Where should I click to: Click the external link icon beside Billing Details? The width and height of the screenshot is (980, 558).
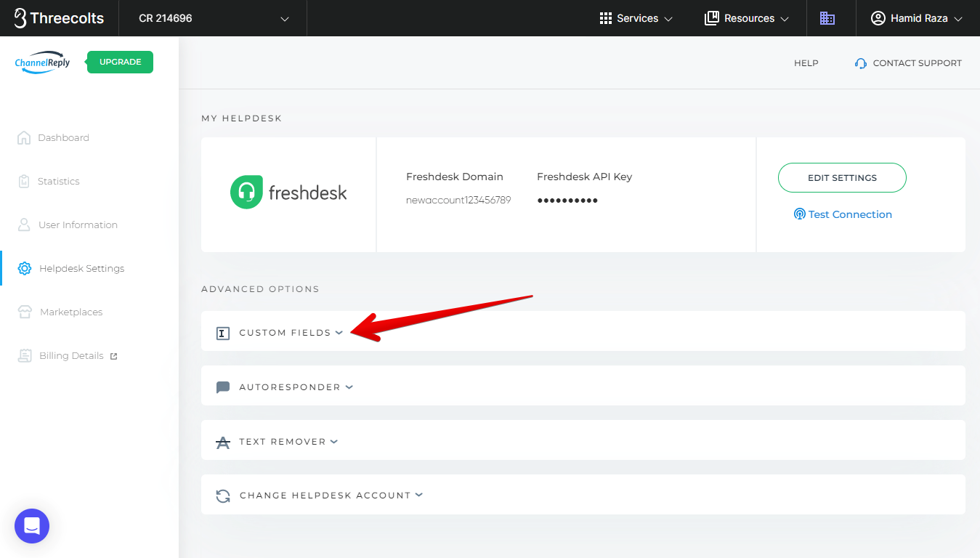tap(113, 356)
